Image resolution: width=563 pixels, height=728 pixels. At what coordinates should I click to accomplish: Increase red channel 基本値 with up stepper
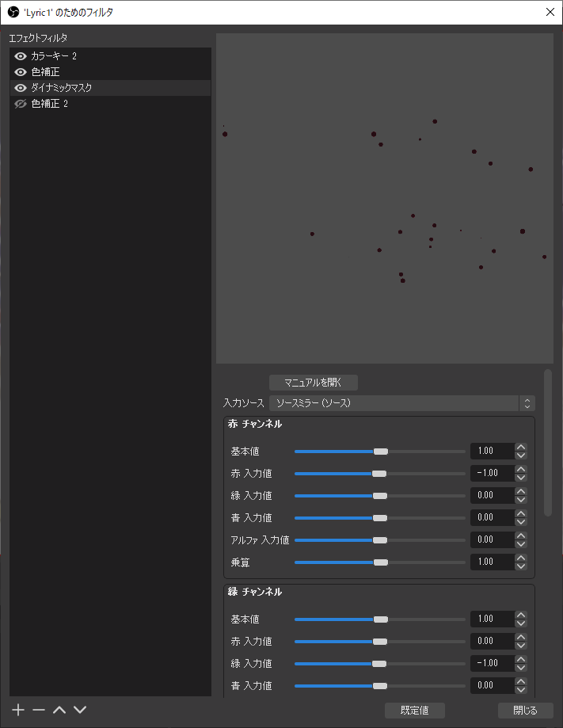521,447
